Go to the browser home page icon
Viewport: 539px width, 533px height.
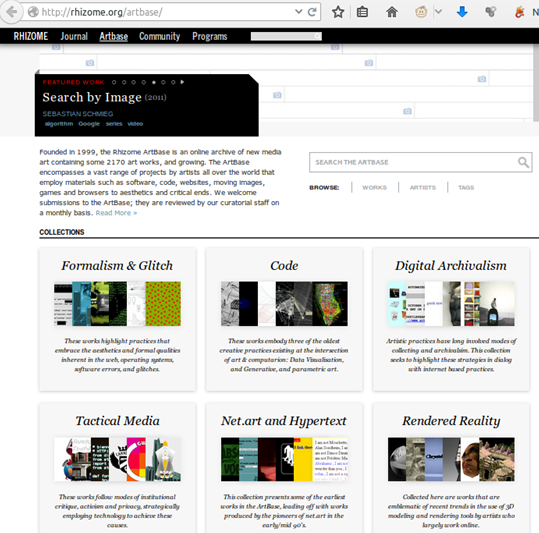coord(392,12)
